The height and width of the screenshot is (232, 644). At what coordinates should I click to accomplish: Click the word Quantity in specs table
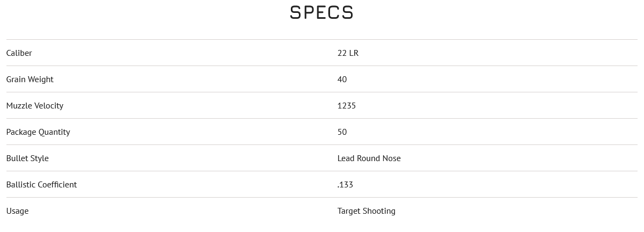54,132
